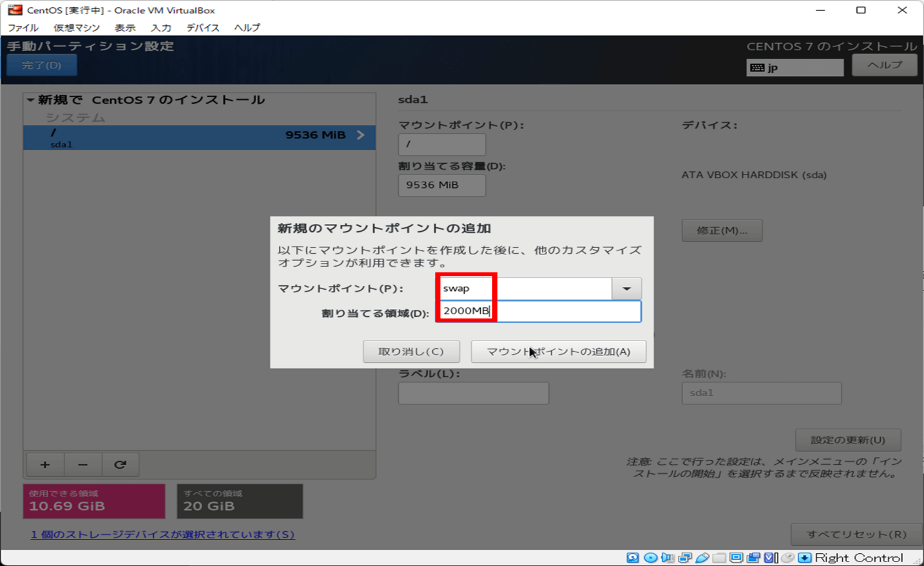Click the 取り消し(C) cancel button
This screenshot has height=566, width=924.
[x=411, y=352]
